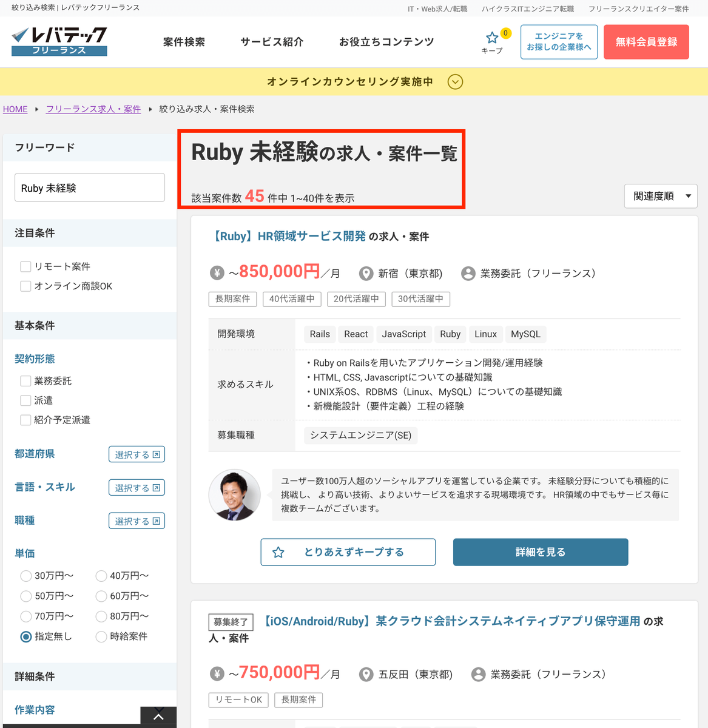Select the 時給案件 radio button

pyautogui.click(x=101, y=636)
